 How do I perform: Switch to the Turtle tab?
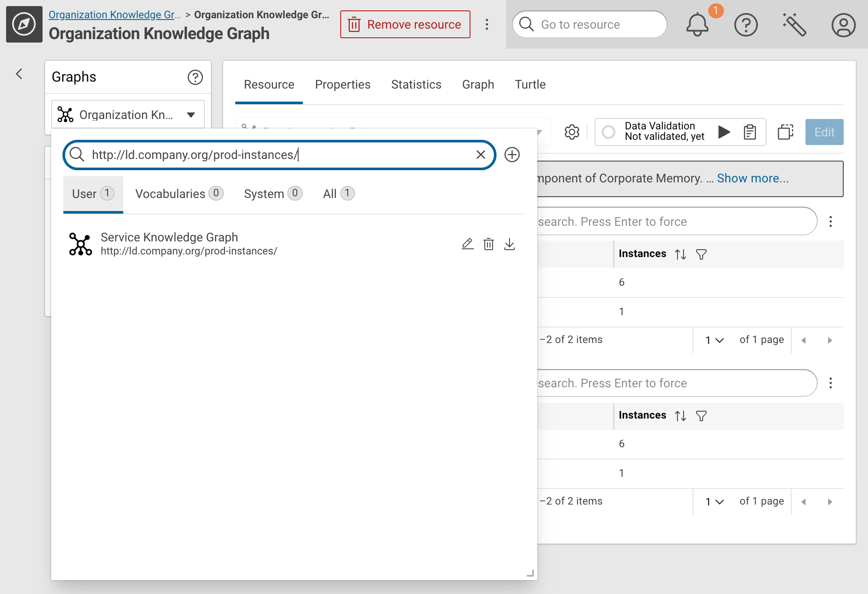click(530, 85)
